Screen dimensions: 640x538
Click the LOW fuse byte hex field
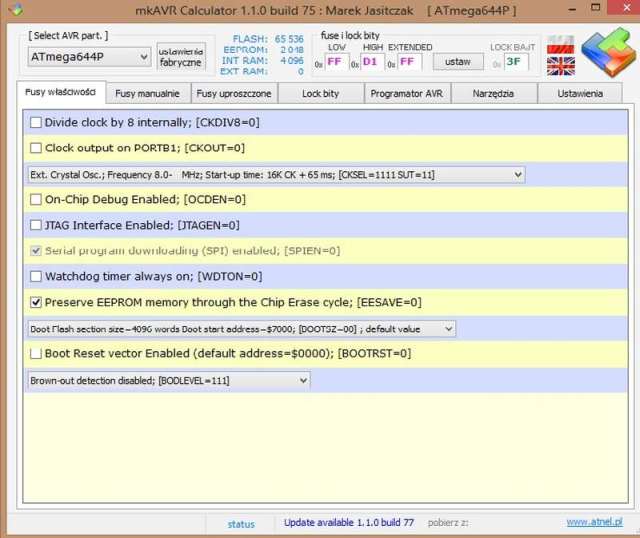(335, 62)
